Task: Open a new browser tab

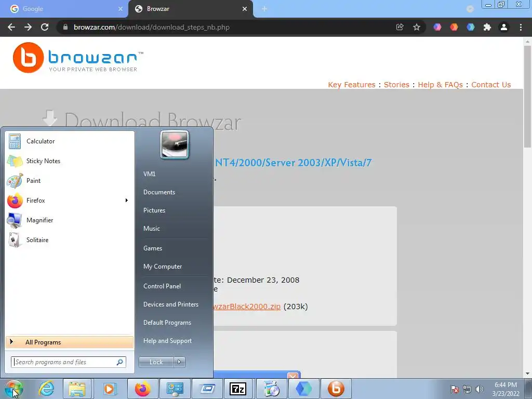Action: tap(264, 9)
